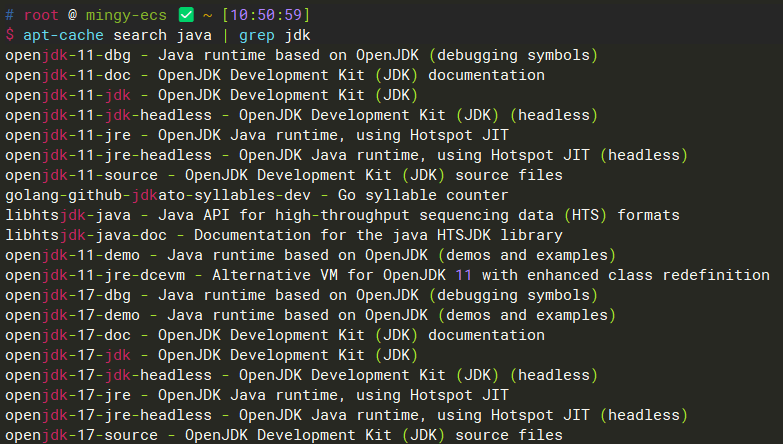Select the hostname mingy-ecs in prompt
Image resolution: width=783 pixels, height=444 pixels.
coord(126,15)
